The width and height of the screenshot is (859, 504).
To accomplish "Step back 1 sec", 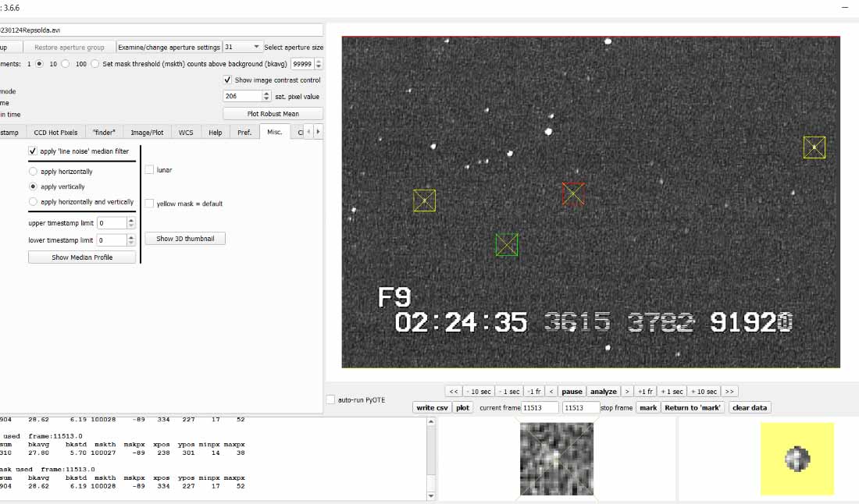I will pyautogui.click(x=509, y=392).
